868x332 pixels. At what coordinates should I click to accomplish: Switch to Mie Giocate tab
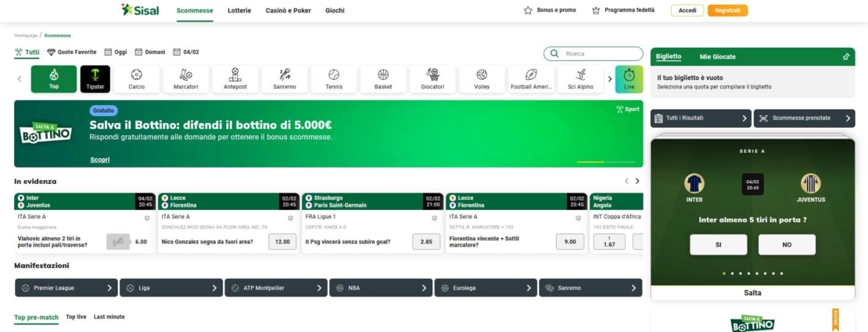(717, 56)
